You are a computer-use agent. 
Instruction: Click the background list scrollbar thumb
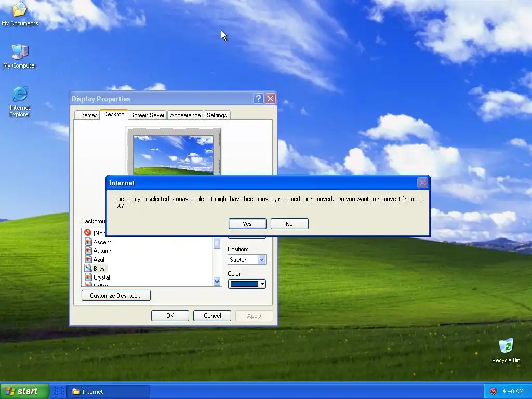click(x=217, y=243)
